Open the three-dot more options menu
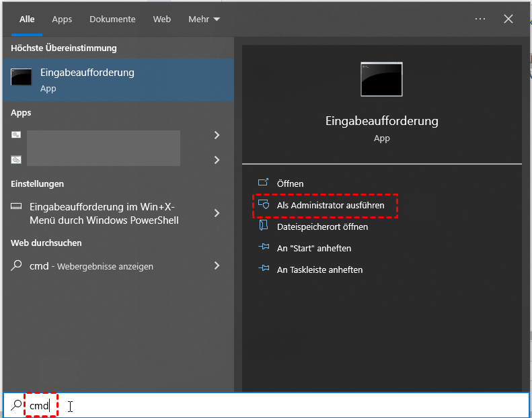532x418 pixels. point(480,19)
